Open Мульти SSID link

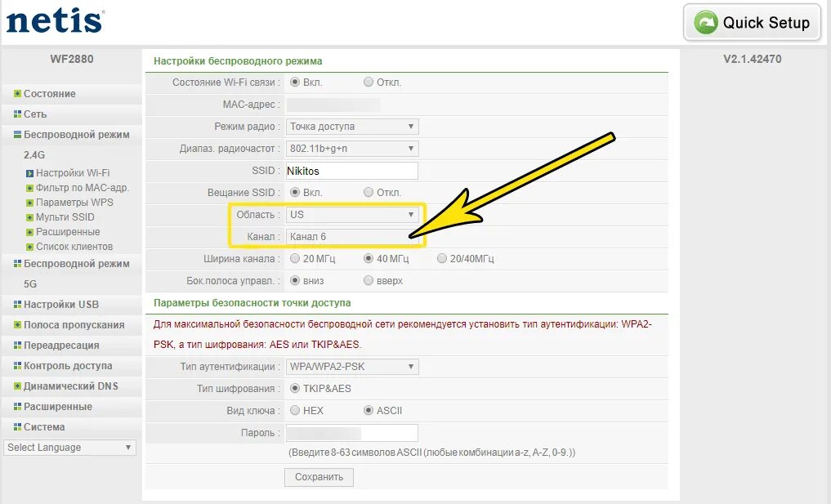(x=65, y=217)
